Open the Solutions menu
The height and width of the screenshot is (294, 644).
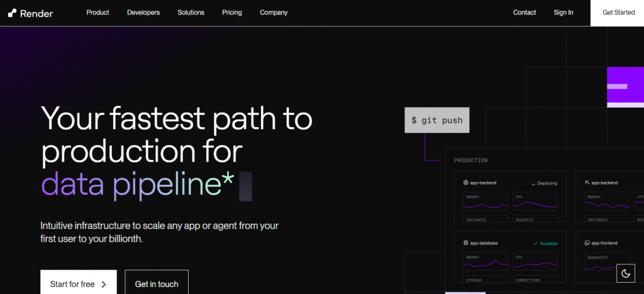point(191,13)
